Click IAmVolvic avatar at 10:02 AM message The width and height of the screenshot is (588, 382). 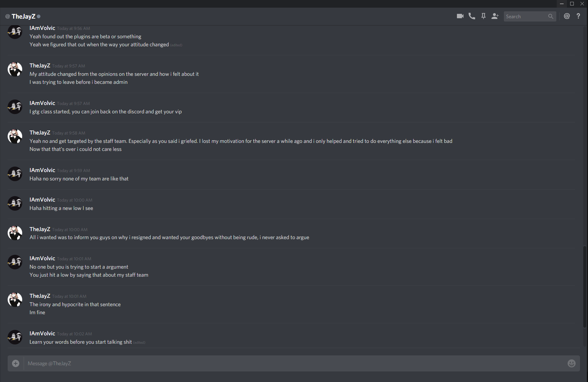pos(15,337)
